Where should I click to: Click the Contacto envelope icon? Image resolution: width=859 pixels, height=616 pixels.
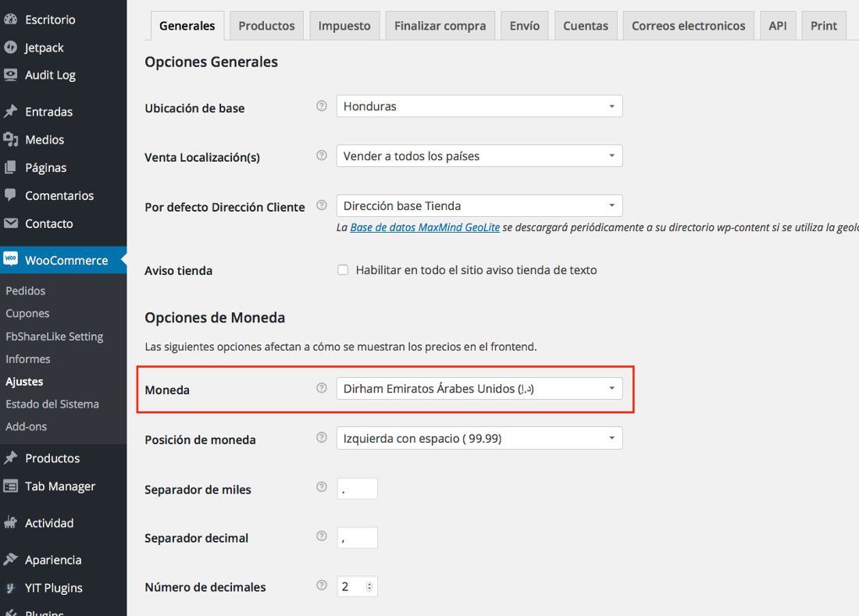[10, 223]
